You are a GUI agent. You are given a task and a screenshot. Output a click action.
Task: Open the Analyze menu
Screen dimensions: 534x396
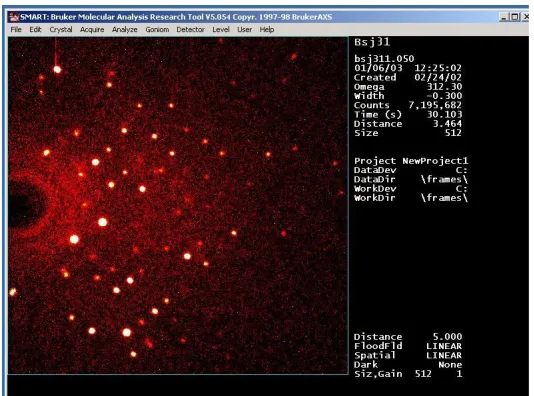(x=125, y=30)
